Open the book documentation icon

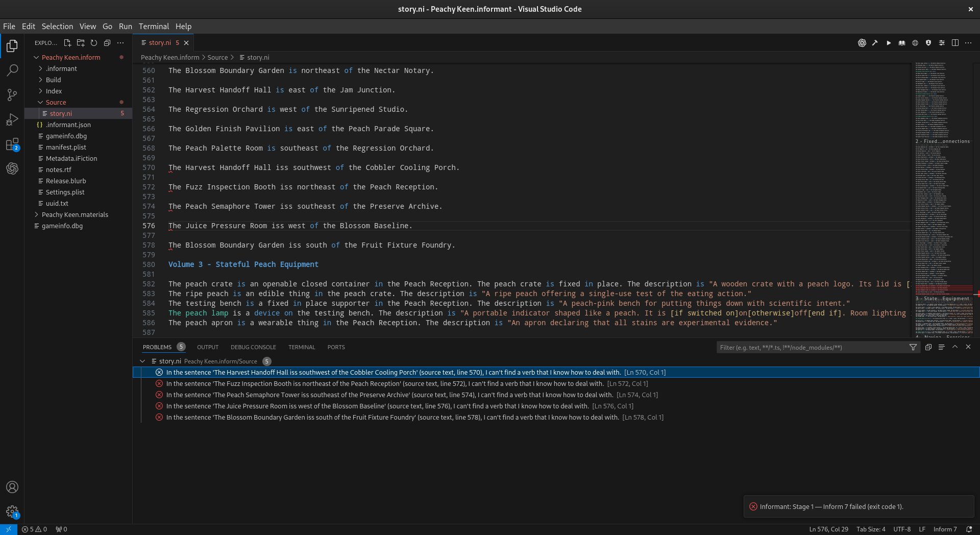(902, 43)
